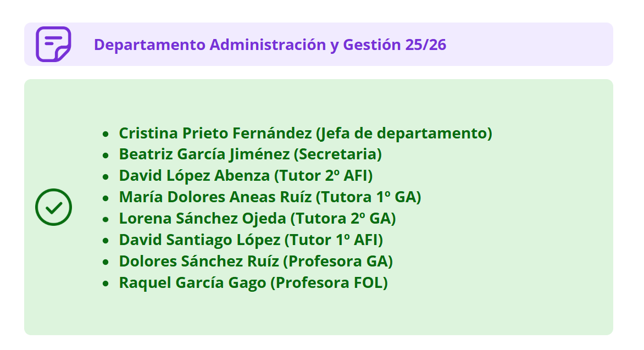Select the name Dolores Sánchez Ruíz
This screenshot has width=644, height=350.
[198, 262]
